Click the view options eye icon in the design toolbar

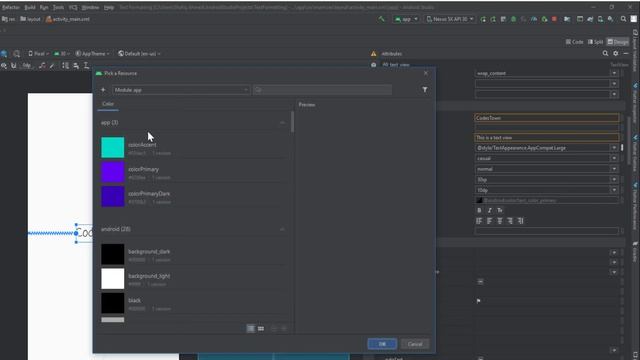[x=4, y=65]
